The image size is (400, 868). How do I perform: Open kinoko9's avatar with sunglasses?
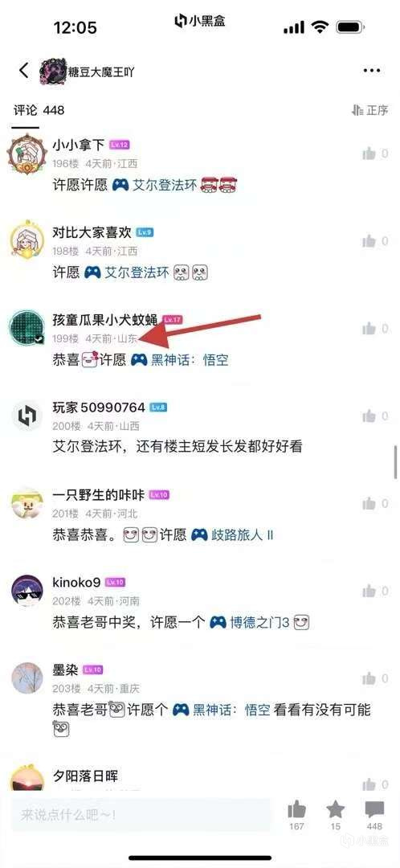click(27, 590)
